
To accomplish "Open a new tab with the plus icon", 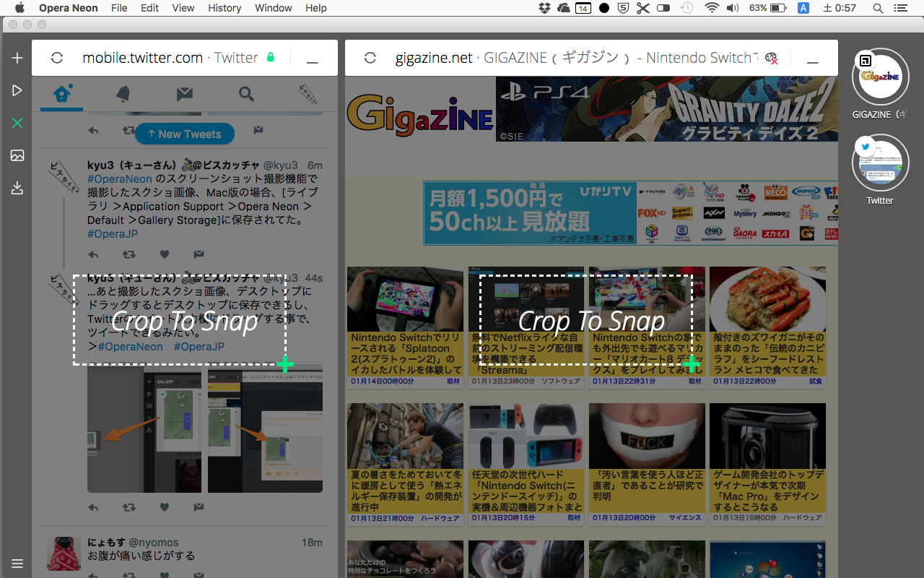I will pyautogui.click(x=17, y=58).
